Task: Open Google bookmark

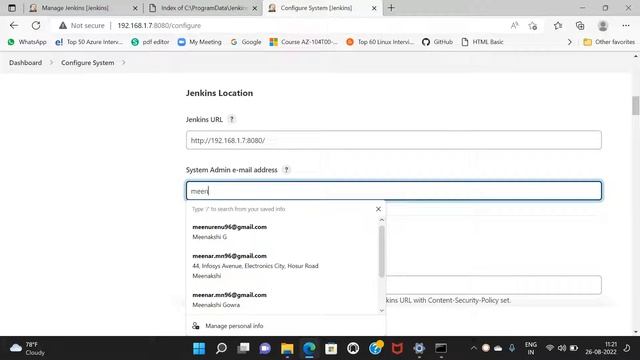Action: click(x=246, y=42)
